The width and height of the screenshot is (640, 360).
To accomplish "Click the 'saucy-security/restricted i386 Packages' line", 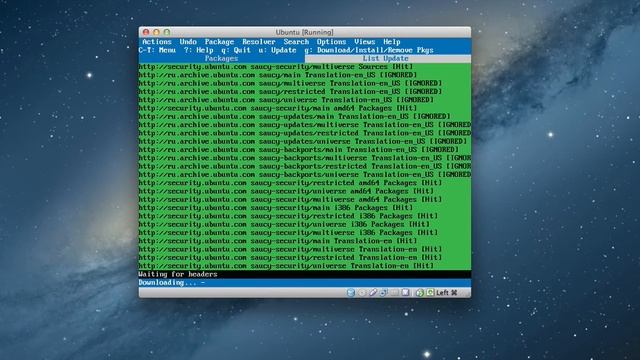I will [288, 216].
